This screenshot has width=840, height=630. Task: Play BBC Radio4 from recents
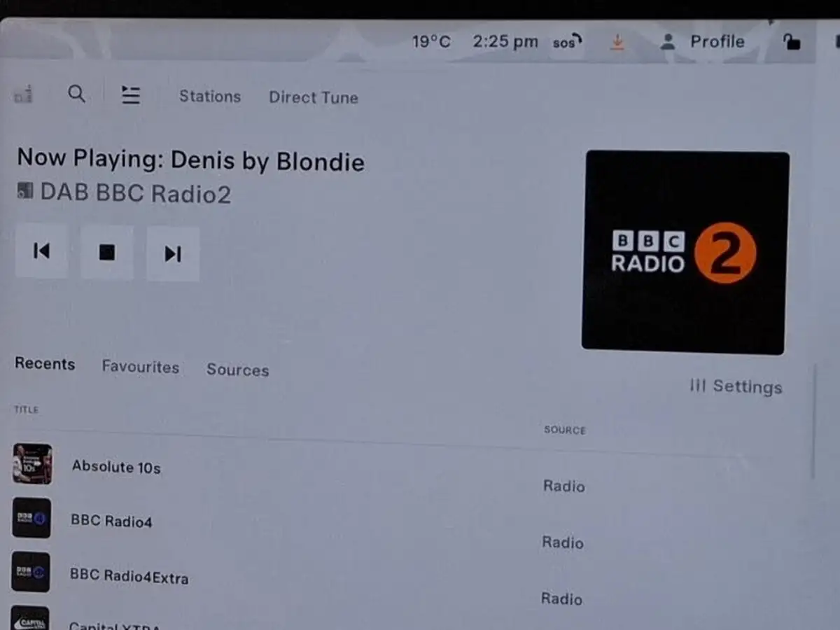[111, 521]
